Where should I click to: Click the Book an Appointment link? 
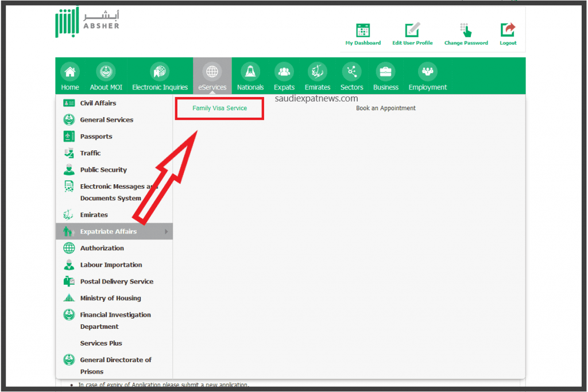pos(385,108)
